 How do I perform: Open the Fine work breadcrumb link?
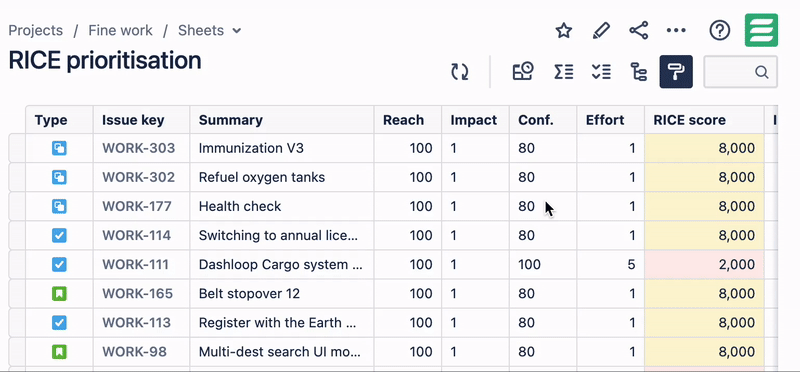coord(120,31)
